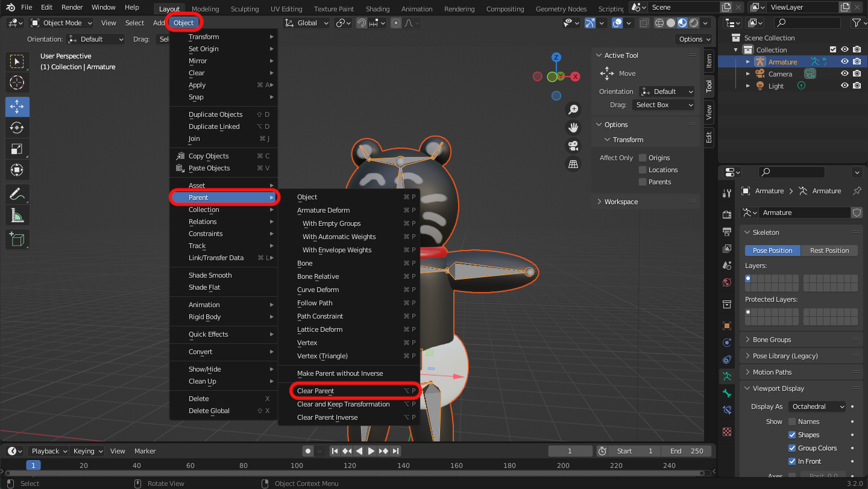Open the Tool properties tab icon
The height and width of the screenshot is (489, 868).
pyautogui.click(x=727, y=193)
